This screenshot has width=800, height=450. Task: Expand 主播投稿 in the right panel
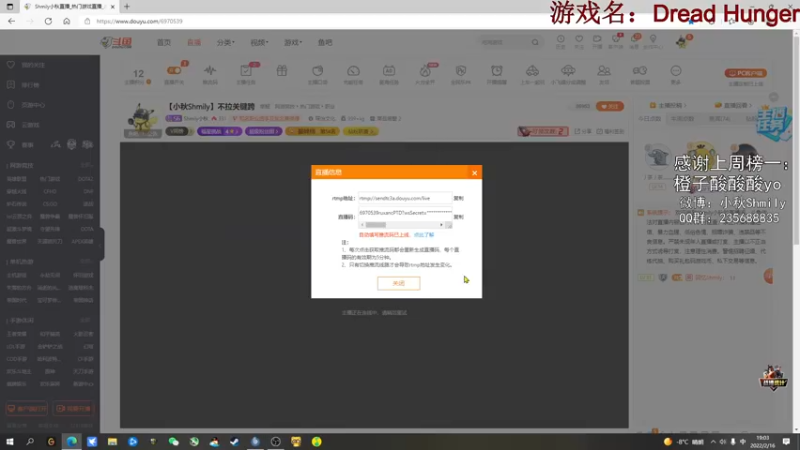click(x=668, y=105)
